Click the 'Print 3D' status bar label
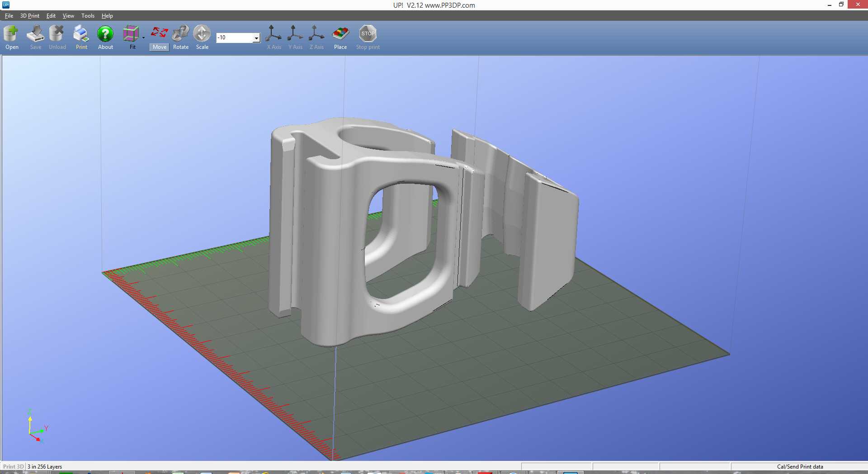 pos(13,467)
